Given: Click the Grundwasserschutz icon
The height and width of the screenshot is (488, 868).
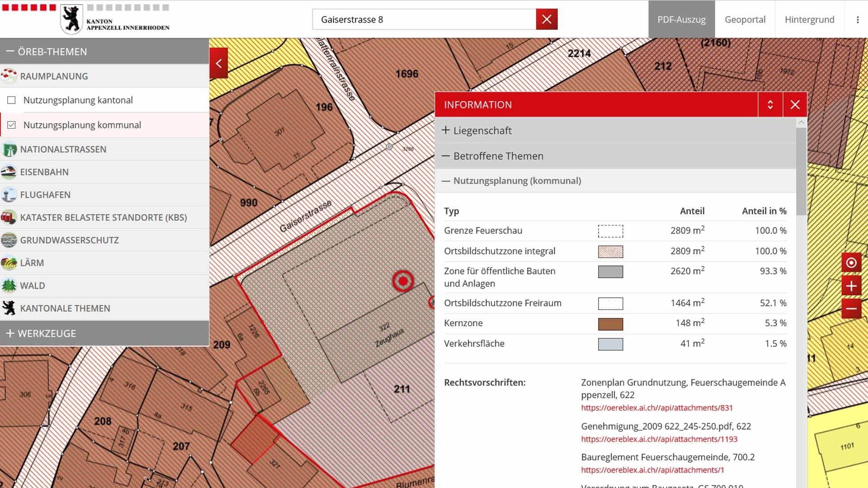Looking at the screenshot, I should click(x=9, y=240).
